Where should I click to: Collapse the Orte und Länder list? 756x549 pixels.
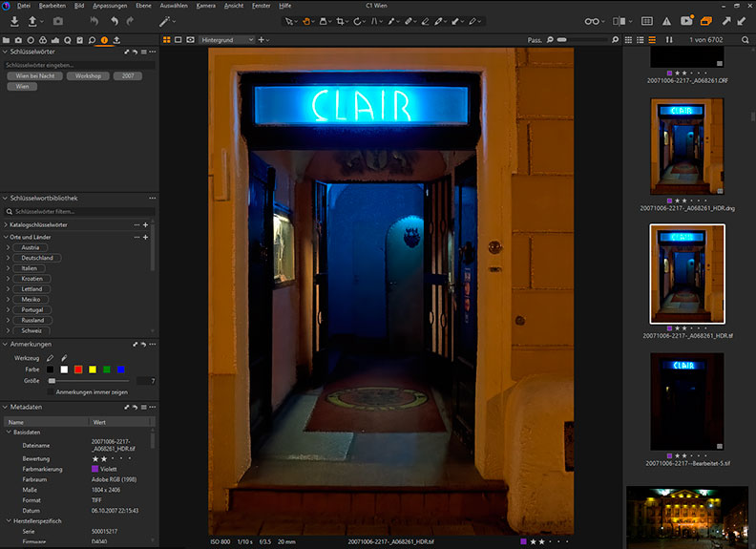coord(6,238)
